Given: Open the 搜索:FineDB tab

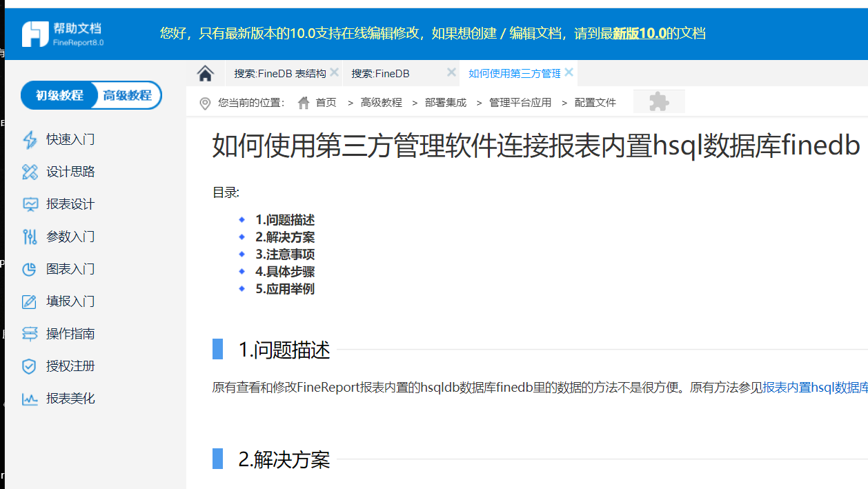Looking at the screenshot, I should coord(381,74).
